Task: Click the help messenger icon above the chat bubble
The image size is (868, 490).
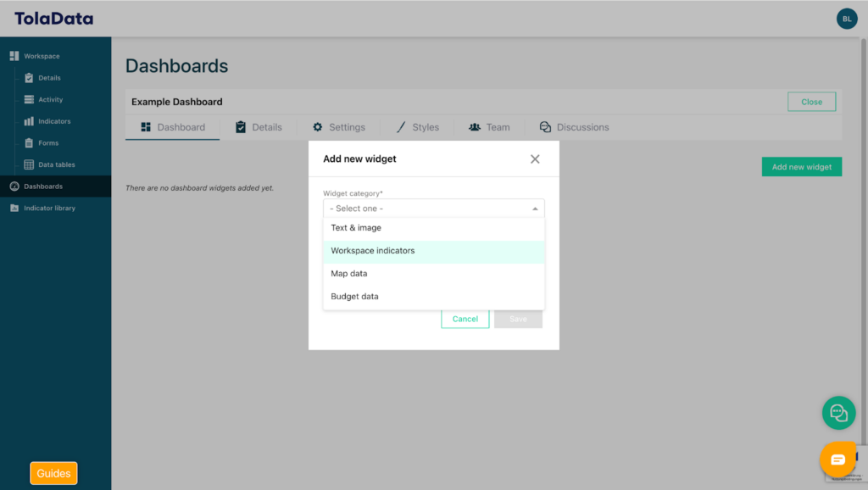Action: pyautogui.click(x=838, y=413)
